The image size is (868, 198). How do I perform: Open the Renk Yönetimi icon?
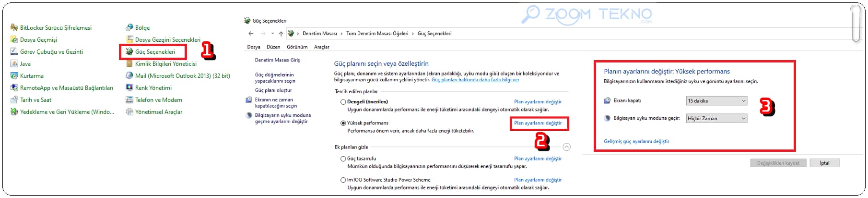coord(129,87)
